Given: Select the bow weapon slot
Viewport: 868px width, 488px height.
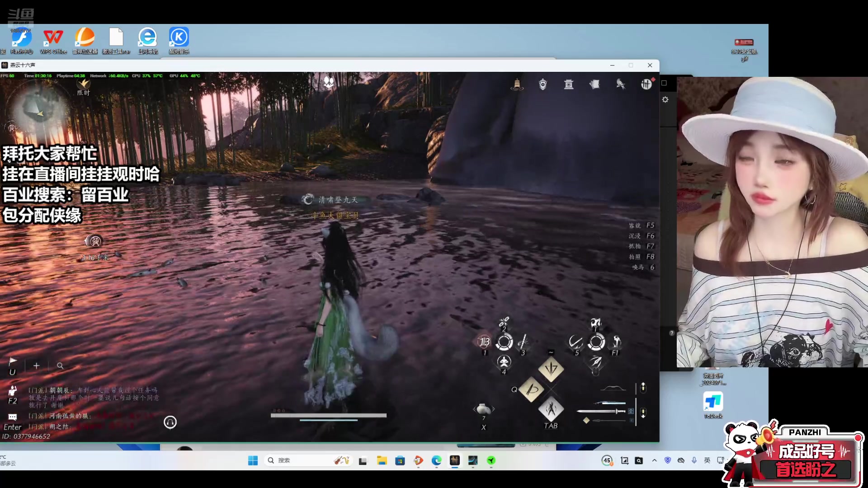Looking at the screenshot, I should (x=613, y=389).
